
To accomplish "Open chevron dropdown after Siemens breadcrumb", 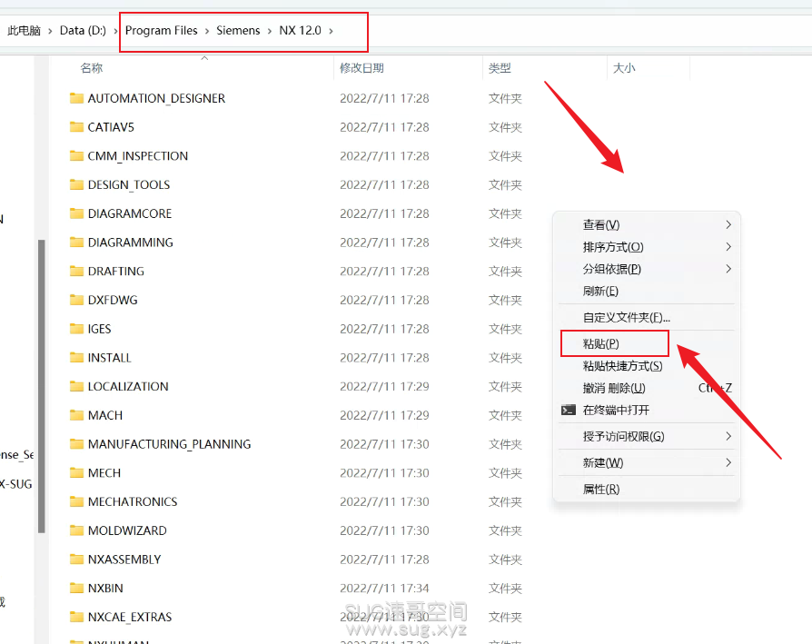I will click(269, 31).
